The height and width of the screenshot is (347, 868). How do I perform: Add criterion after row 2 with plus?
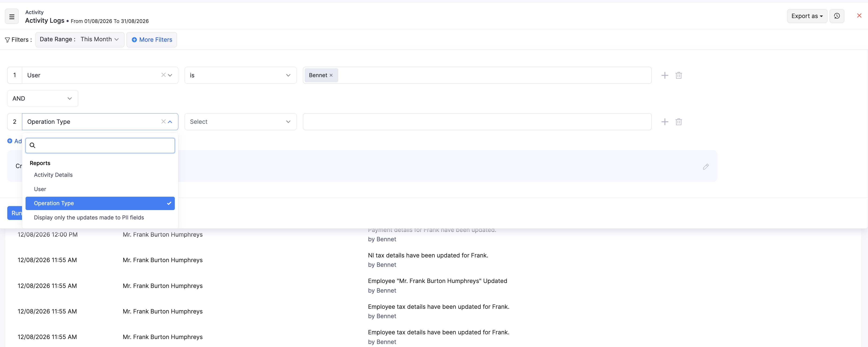click(x=665, y=122)
